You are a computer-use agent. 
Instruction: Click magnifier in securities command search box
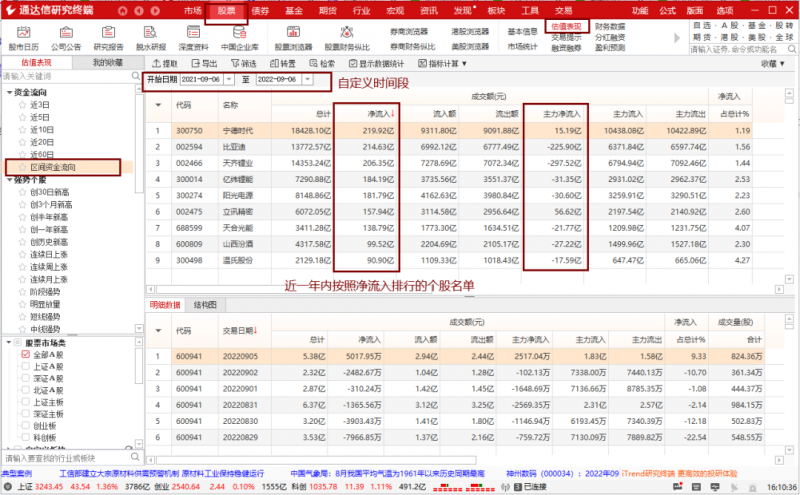(x=792, y=49)
